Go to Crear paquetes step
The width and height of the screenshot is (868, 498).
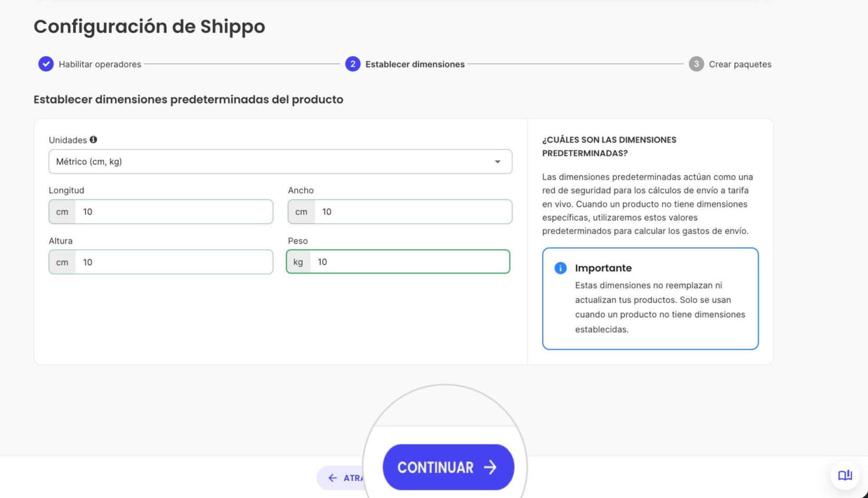tap(740, 64)
